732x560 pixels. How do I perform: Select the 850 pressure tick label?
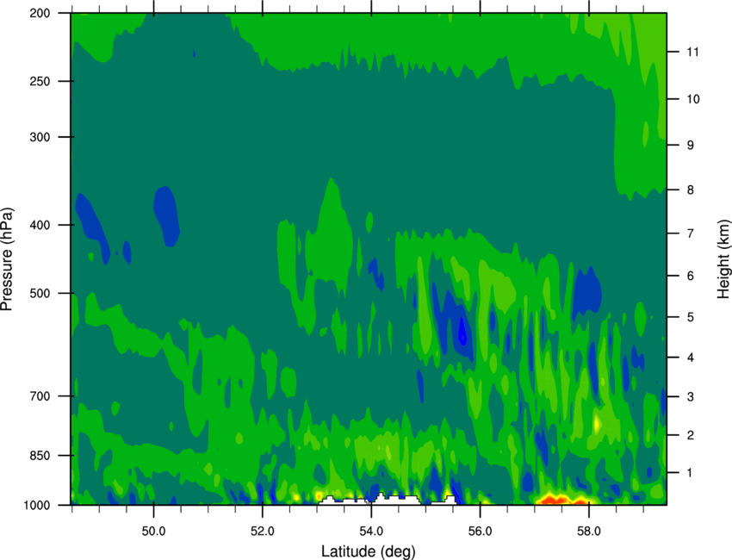(40, 456)
